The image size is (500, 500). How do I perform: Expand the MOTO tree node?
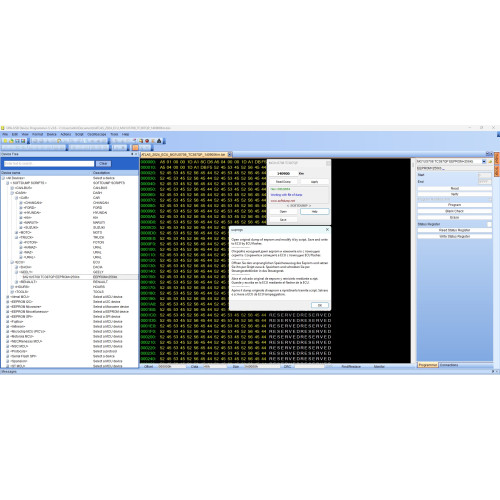[17, 233]
